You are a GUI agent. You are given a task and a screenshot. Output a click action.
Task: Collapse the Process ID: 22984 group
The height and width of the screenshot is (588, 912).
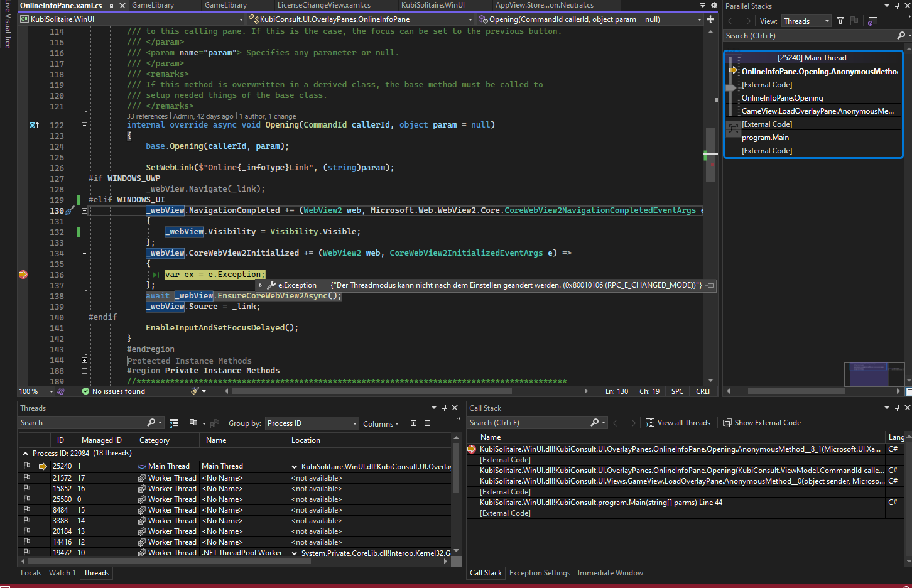25,454
